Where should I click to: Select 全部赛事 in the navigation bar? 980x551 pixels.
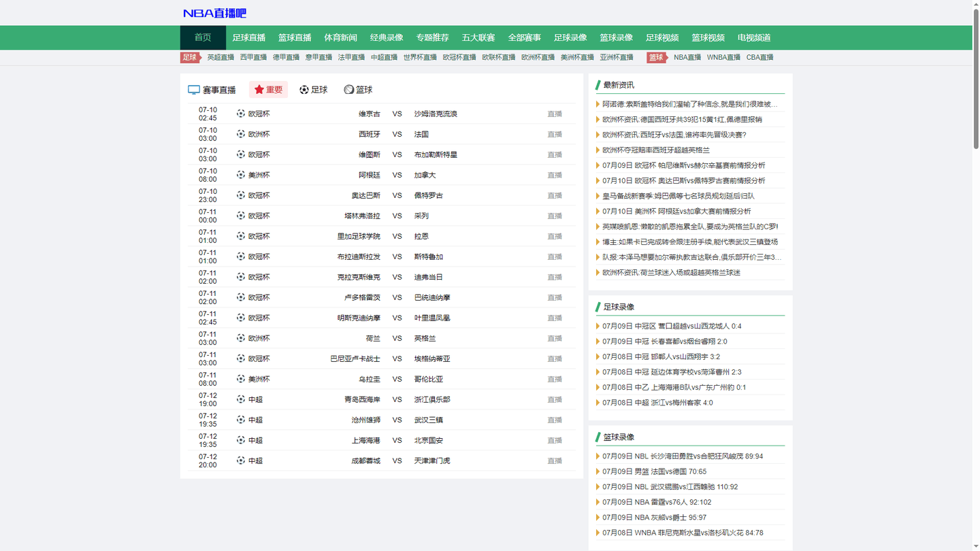(525, 37)
